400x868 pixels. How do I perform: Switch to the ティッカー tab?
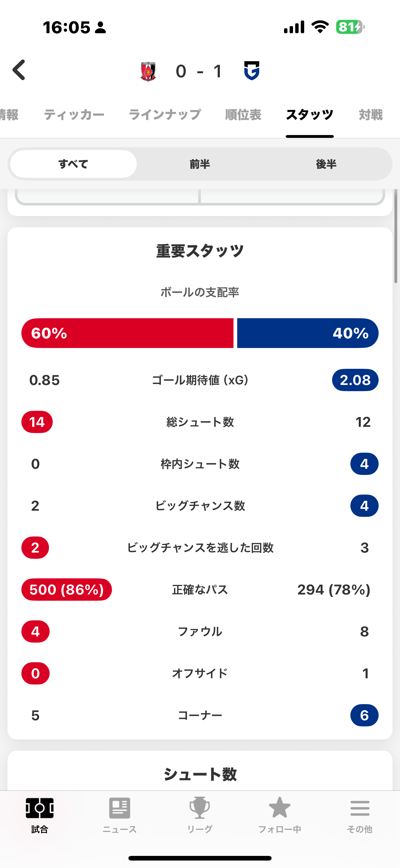[x=74, y=115]
